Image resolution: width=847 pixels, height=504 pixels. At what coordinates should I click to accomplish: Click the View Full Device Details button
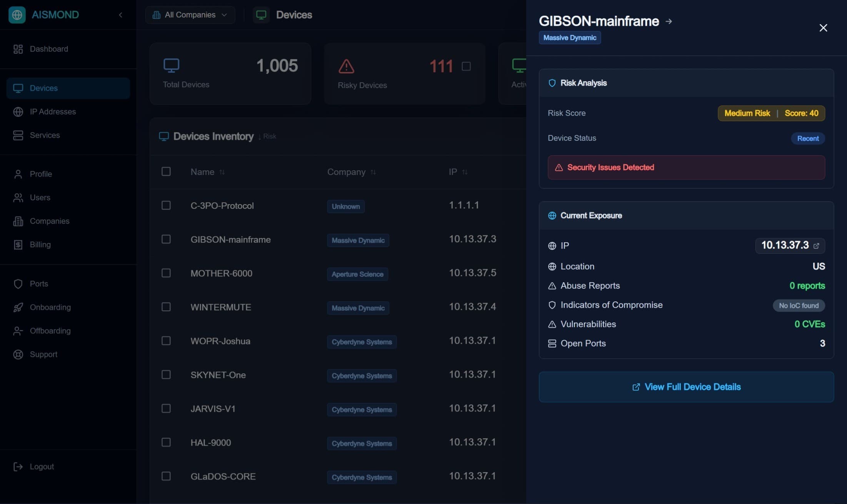(x=687, y=387)
